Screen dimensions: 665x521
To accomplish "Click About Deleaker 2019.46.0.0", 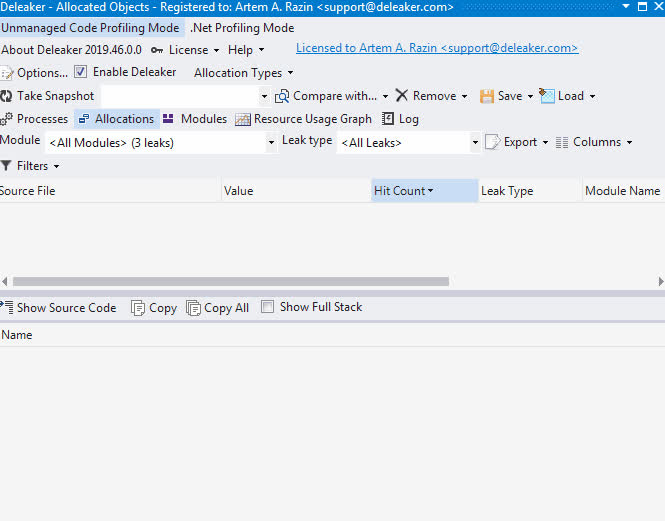I will pyautogui.click(x=71, y=50).
